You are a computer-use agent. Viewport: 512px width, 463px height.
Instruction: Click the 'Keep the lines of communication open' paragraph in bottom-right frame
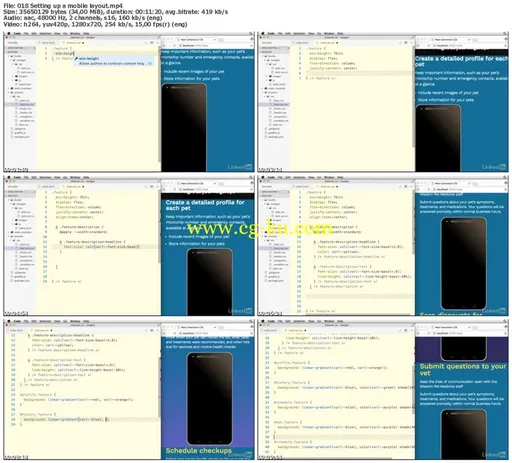point(458,384)
